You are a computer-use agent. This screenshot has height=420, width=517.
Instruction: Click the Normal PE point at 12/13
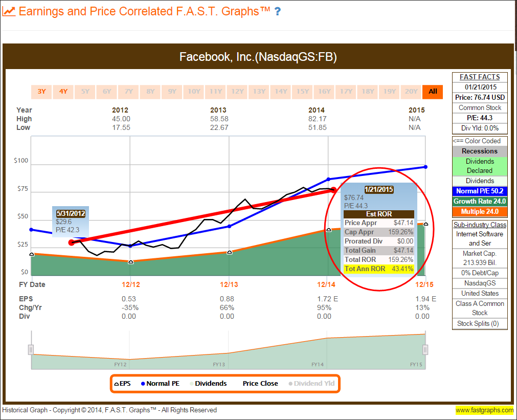point(230,226)
